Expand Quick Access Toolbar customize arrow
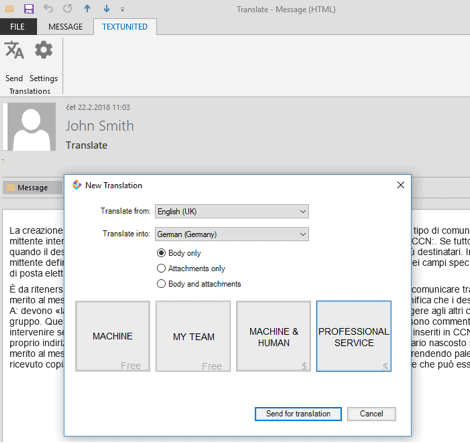The height and width of the screenshot is (443, 470). pyautogui.click(x=122, y=9)
